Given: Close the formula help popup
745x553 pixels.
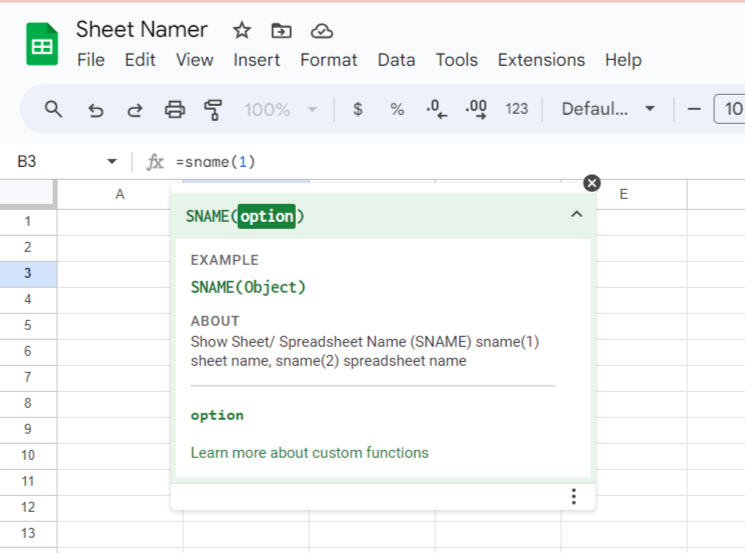Looking at the screenshot, I should [592, 182].
